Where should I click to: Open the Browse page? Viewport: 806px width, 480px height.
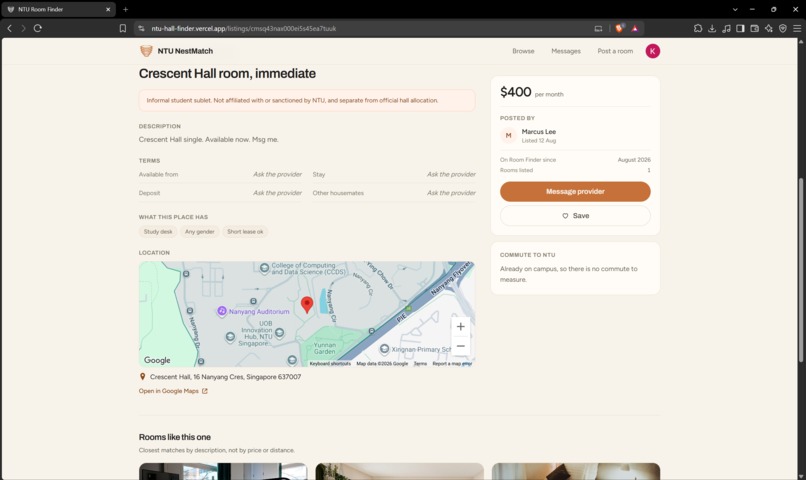point(523,51)
